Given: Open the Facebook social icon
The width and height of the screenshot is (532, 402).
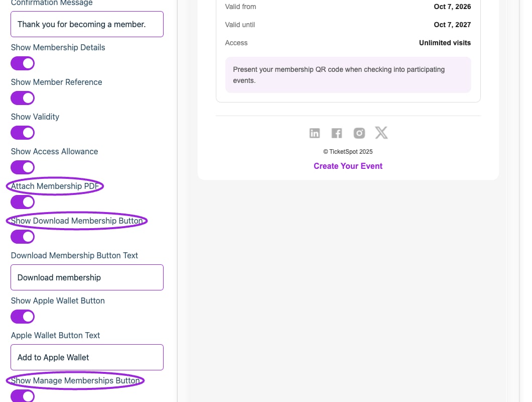Looking at the screenshot, I should (337, 133).
